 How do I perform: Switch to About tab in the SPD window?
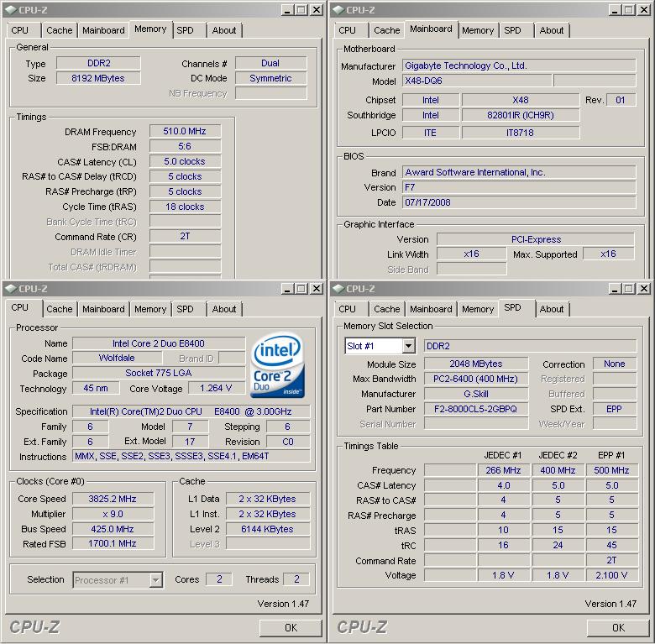[x=552, y=309]
